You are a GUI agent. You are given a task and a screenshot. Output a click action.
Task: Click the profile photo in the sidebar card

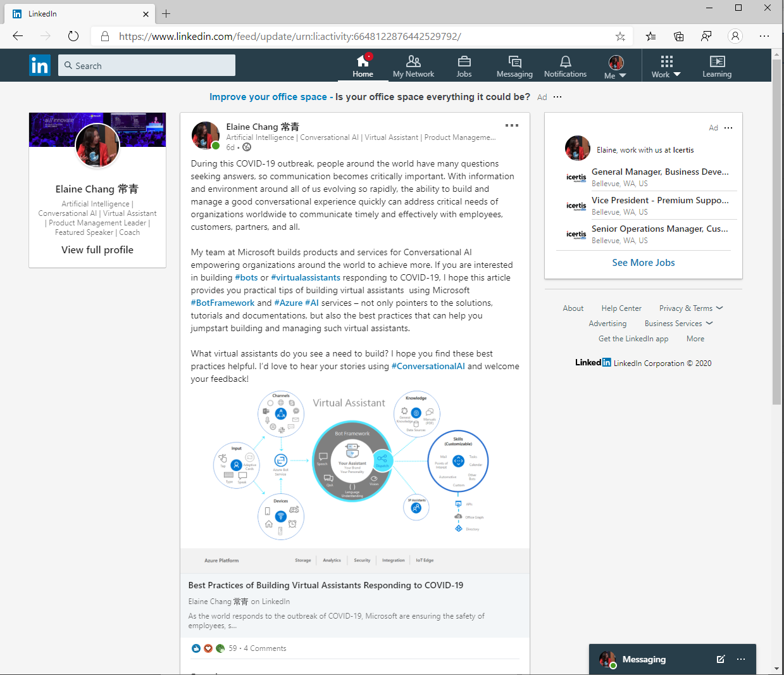point(97,146)
